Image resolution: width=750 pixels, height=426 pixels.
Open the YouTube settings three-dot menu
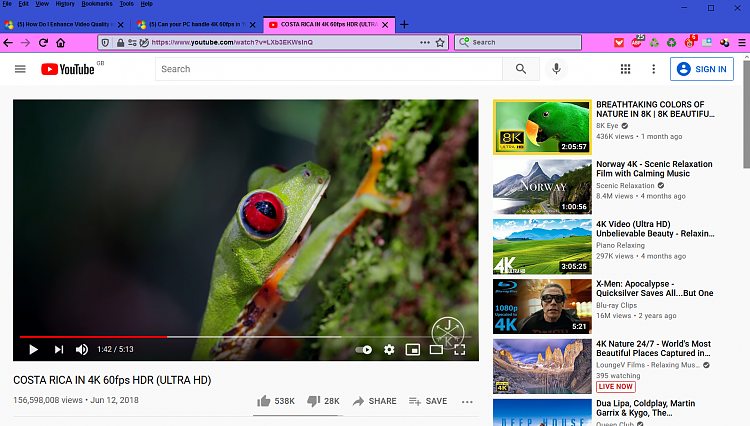pyautogui.click(x=653, y=69)
